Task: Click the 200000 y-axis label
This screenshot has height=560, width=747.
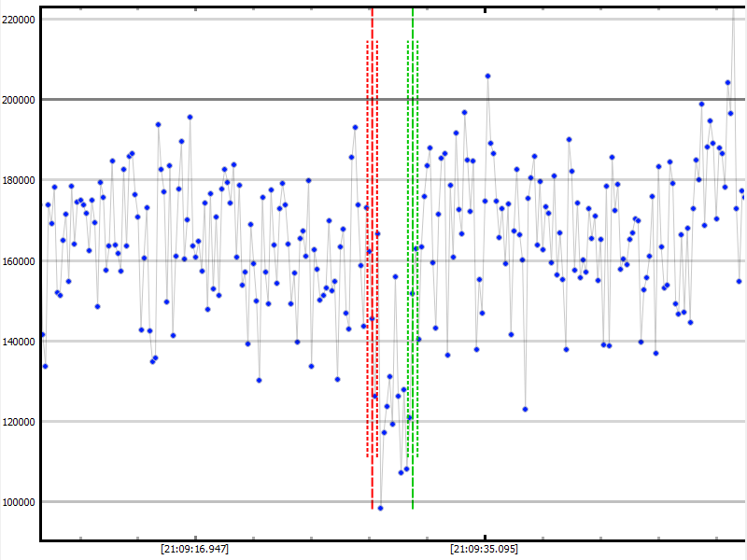Action: [19, 100]
